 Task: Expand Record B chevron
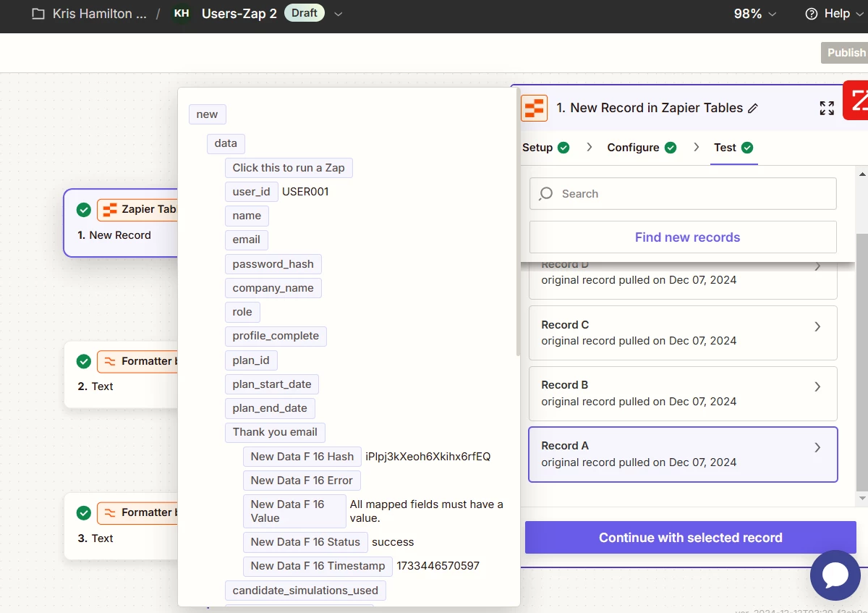[x=817, y=386]
